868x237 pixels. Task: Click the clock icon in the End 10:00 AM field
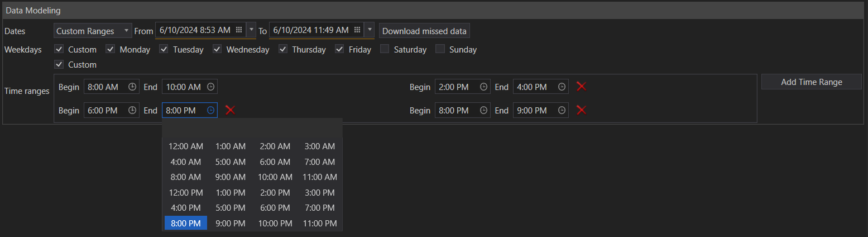[x=210, y=87]
